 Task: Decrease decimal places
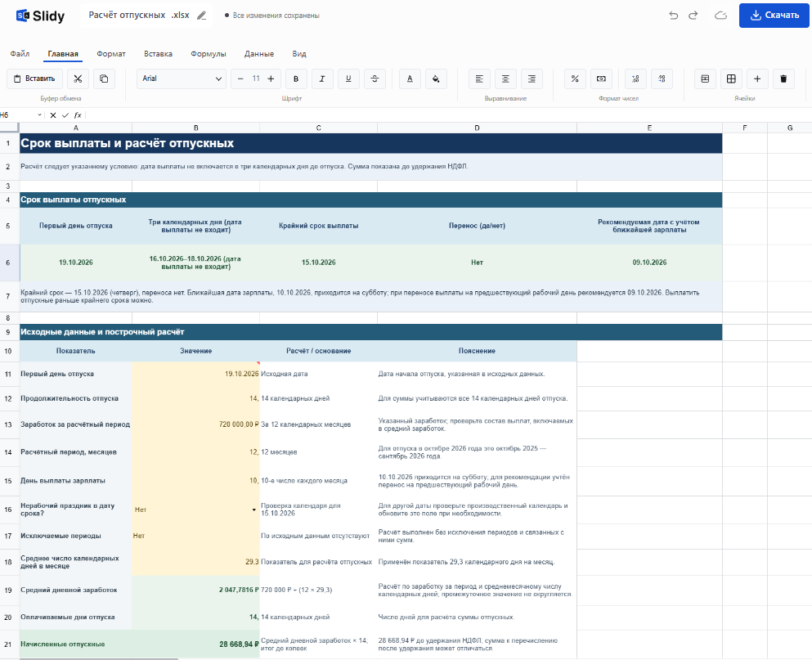662,79
